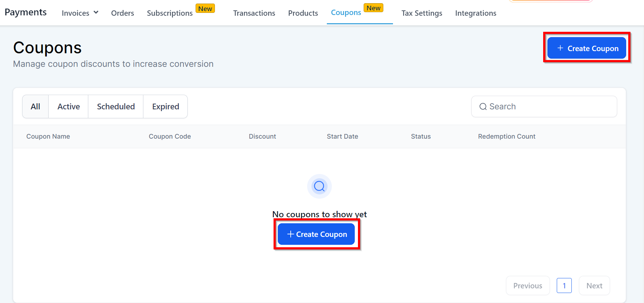
Task: Click the Create Coupon button in the header
Action: pyautogui.click(x=586, y=48)
